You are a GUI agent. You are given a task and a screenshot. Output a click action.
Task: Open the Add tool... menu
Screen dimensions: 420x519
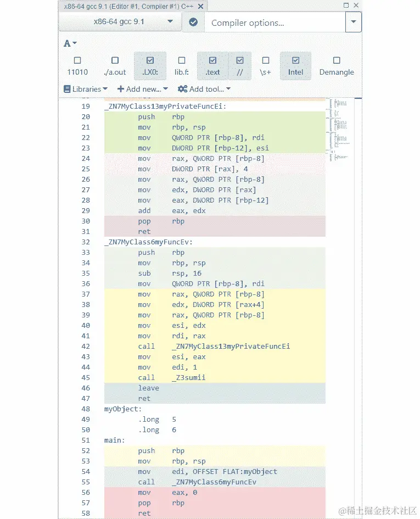point(204,89)
